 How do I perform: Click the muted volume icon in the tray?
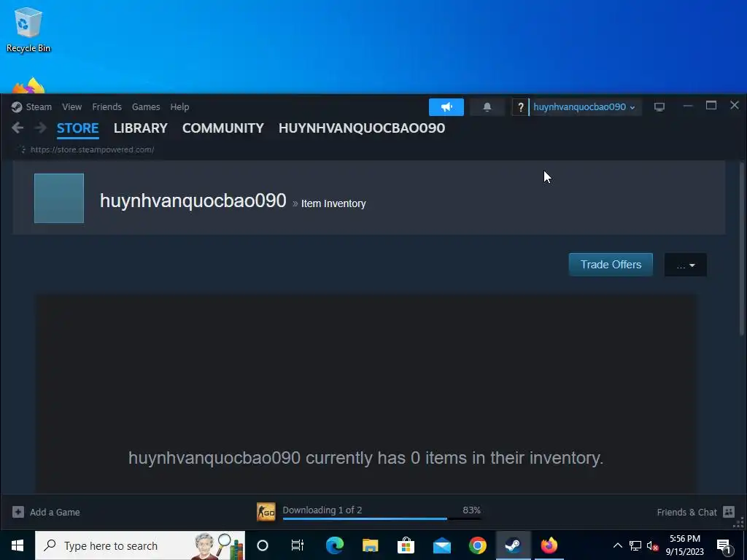pos(653,545)
